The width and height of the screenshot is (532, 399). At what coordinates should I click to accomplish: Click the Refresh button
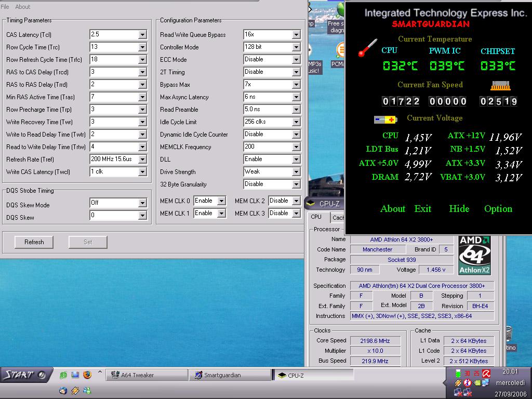34,242
